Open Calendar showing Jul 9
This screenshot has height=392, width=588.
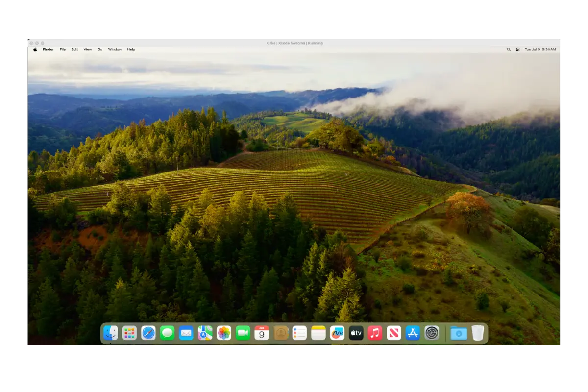[262, 333]
